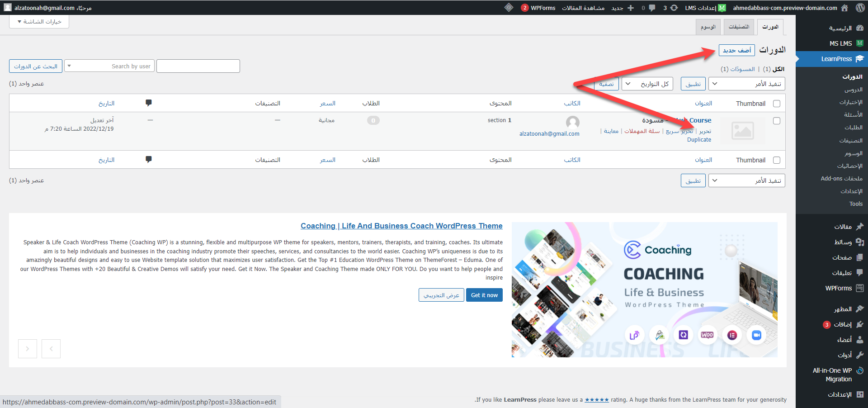The image size is (868, 408).
Task: Open the MS LMS sidebar icon
Action: pos(860,43)
